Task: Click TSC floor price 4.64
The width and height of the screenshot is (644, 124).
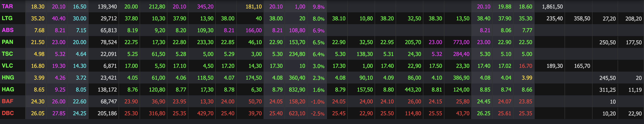Action: click(81, 54)
